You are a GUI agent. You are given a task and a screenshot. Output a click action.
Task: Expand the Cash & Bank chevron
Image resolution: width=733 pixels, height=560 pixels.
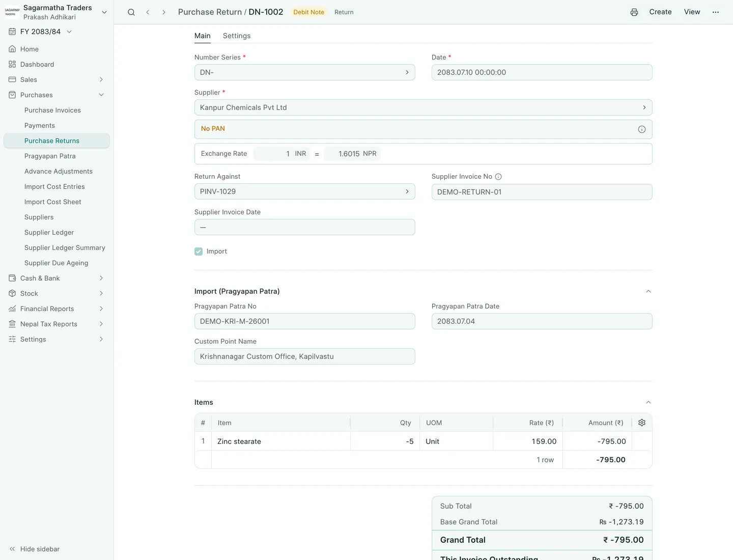click(101, 278)
